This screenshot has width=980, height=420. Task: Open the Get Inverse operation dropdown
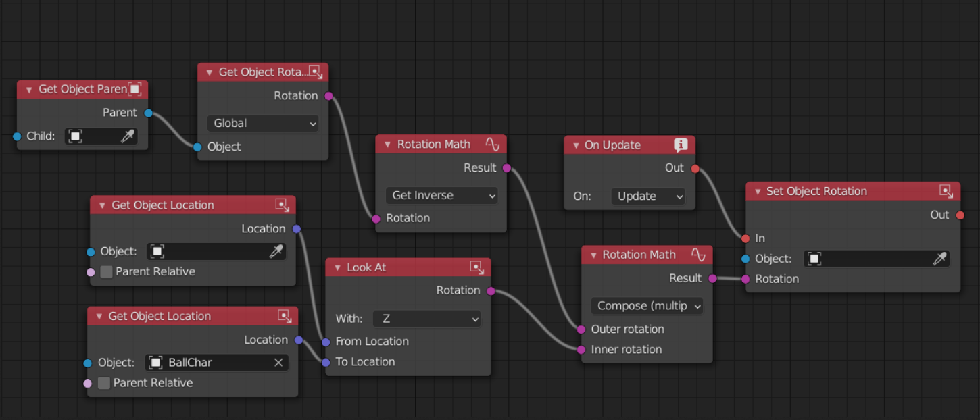(441, 195)
